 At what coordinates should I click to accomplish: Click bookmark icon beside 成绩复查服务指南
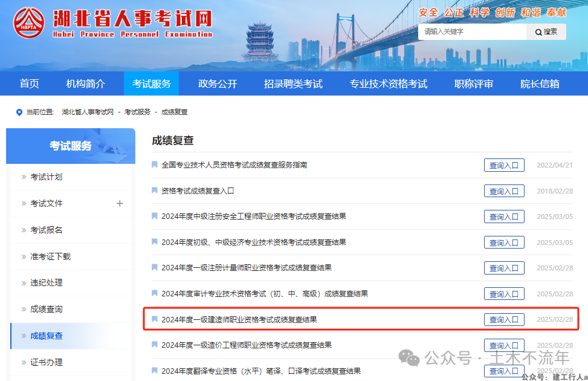click(154, 164)
